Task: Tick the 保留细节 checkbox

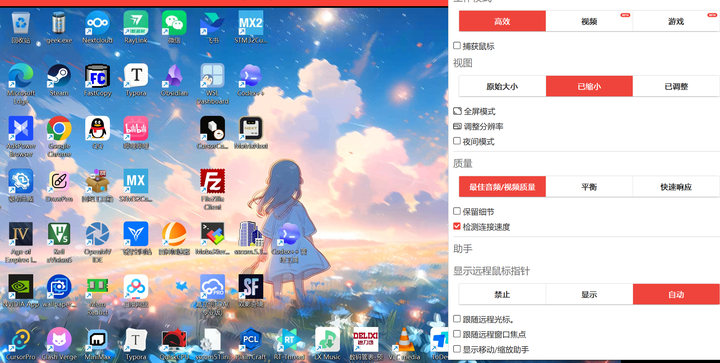Action: tap(457, 211)
